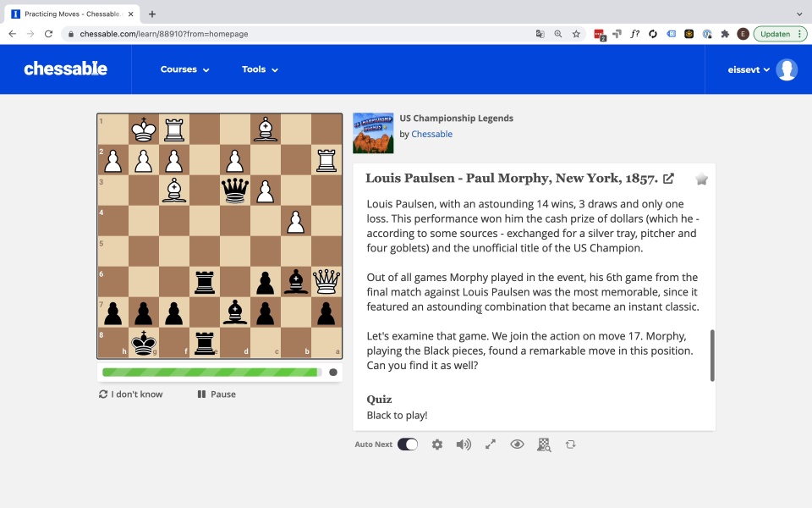Screen dimensions: 812x508
Task: Select the black bishop on b6
Action: click(296, 281)
